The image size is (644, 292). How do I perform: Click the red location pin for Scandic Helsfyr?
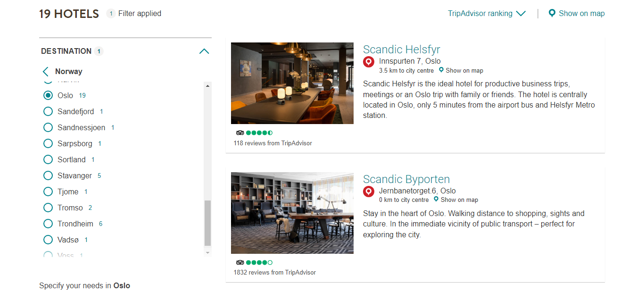tap(369, 62)
